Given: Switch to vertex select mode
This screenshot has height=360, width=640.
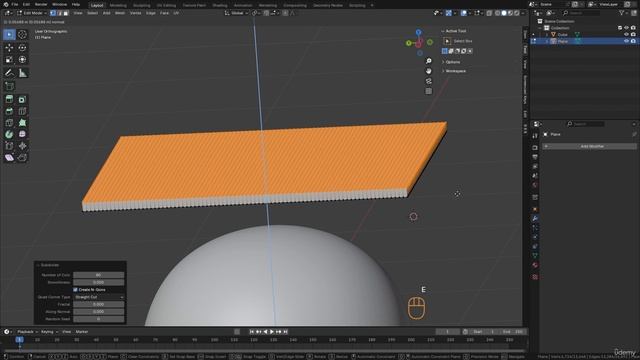Looking at the screenshot, I should point(53,13).
